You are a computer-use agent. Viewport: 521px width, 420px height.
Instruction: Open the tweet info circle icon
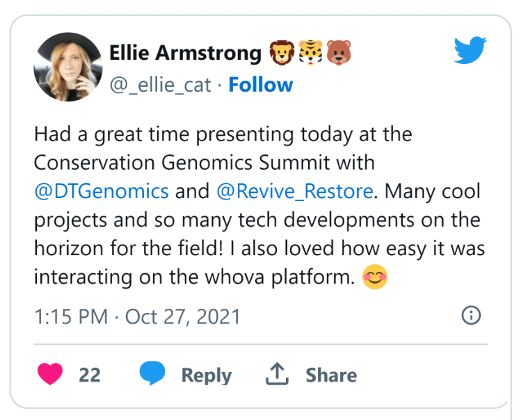(471, 315)
